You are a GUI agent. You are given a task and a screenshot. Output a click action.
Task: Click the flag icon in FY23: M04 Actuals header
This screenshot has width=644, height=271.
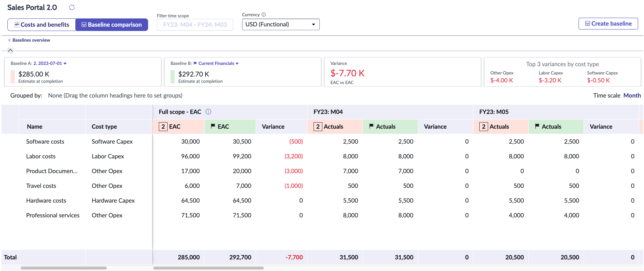pos(372,126)
